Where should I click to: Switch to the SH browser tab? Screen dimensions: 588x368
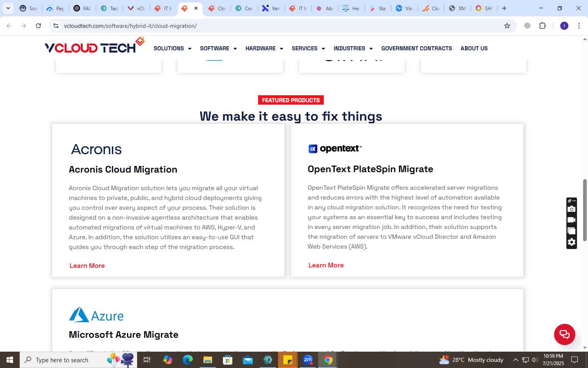(x=484, y=8)
